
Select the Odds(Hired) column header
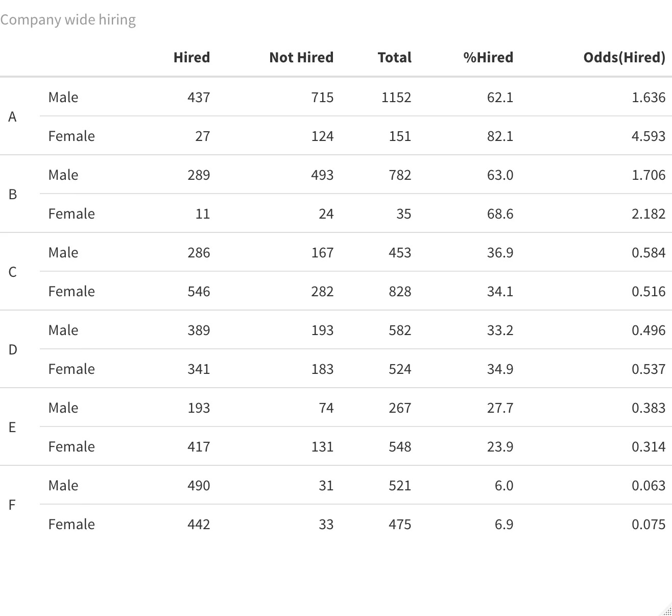click(624, 57)
